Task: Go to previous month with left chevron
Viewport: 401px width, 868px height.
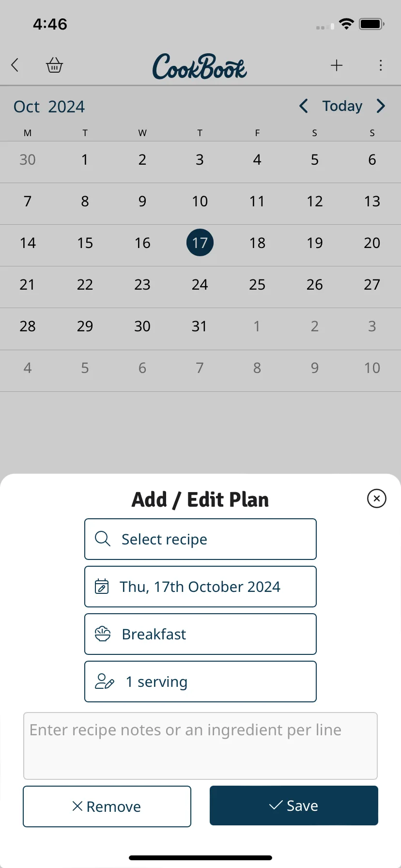Action: pos(304,106)
